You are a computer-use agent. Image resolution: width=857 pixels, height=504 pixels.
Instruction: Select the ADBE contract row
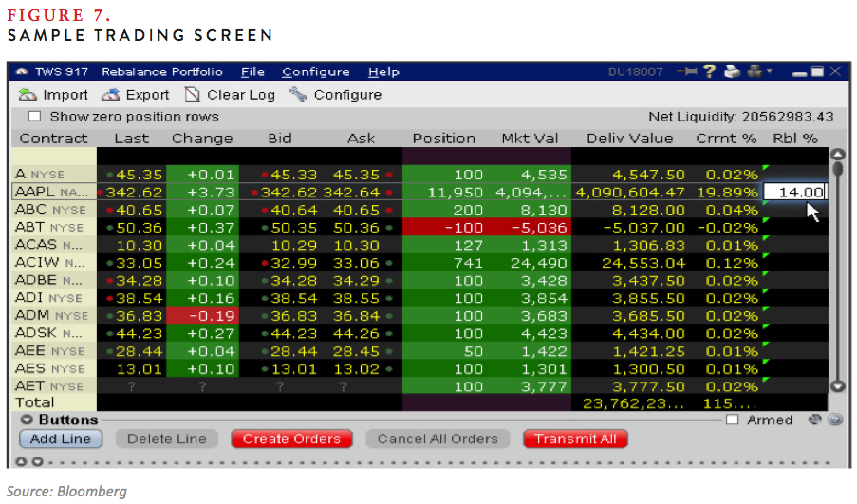tap(419, 280)
